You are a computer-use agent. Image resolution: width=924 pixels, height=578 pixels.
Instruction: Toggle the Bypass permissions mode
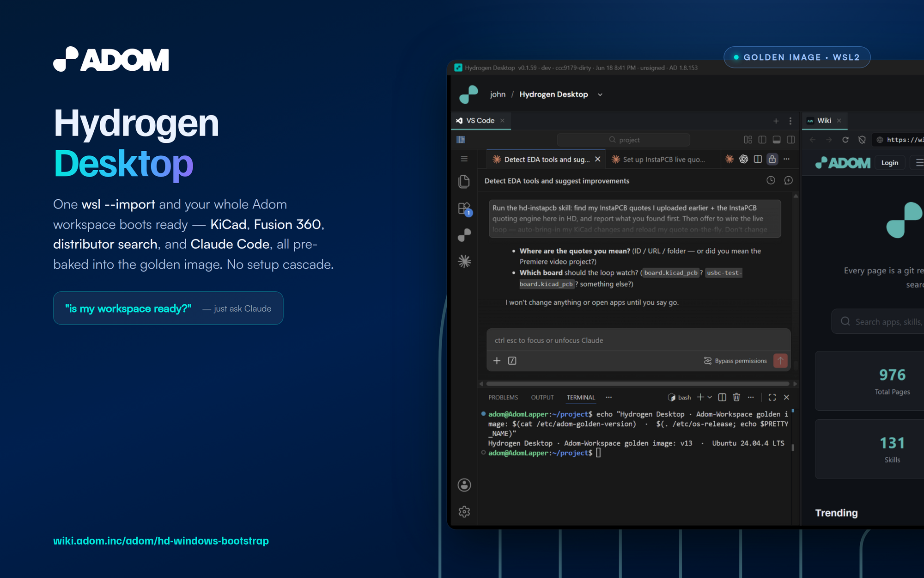click(x=735, y=361)
